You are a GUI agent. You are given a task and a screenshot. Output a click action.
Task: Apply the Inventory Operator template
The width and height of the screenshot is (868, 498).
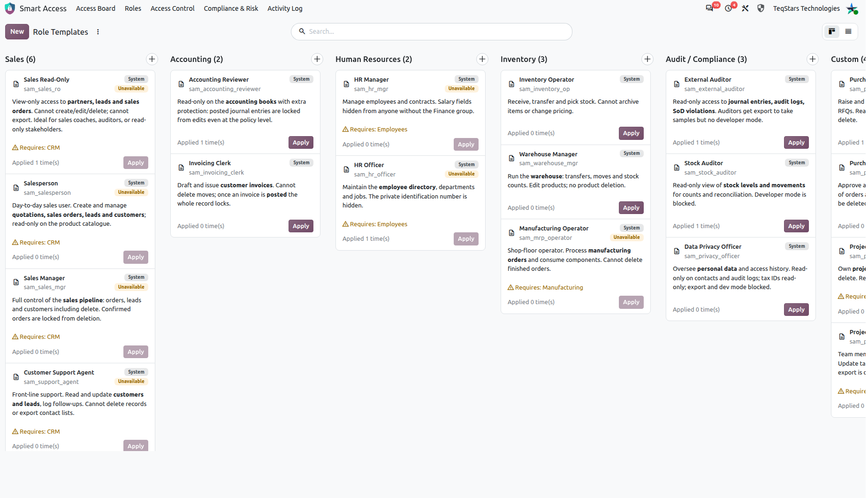(631, 133)
